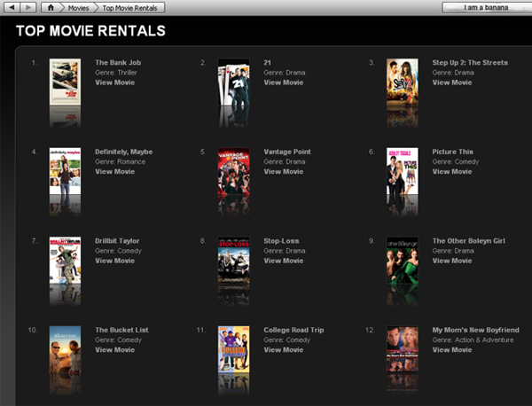Click My Mom's New Boyfriend title
Image resolution: width=532 pixels, height=406 pixels.
pyautogui.click(x=475, y=330)
